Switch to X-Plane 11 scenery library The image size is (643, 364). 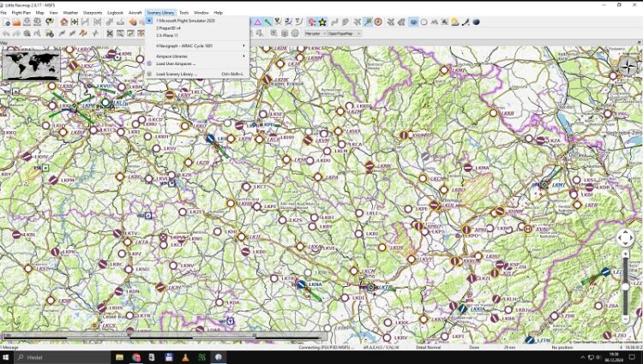coord(168,35)
